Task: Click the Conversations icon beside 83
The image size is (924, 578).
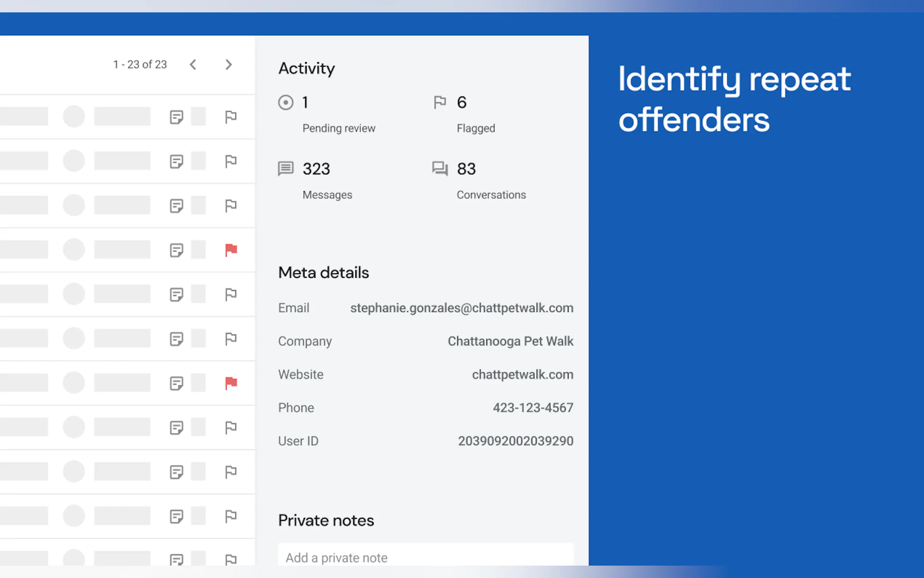Action: coord(440,169)
